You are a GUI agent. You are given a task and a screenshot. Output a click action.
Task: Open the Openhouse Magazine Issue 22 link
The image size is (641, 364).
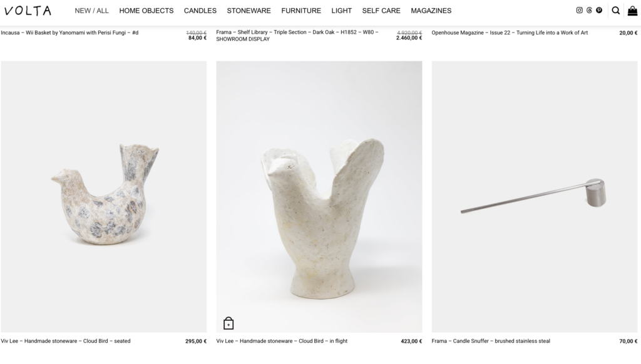[510, 33]
